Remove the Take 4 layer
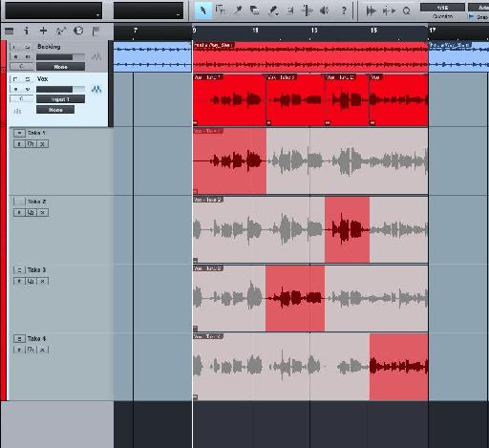489x448 pixels. pos(42,350)
